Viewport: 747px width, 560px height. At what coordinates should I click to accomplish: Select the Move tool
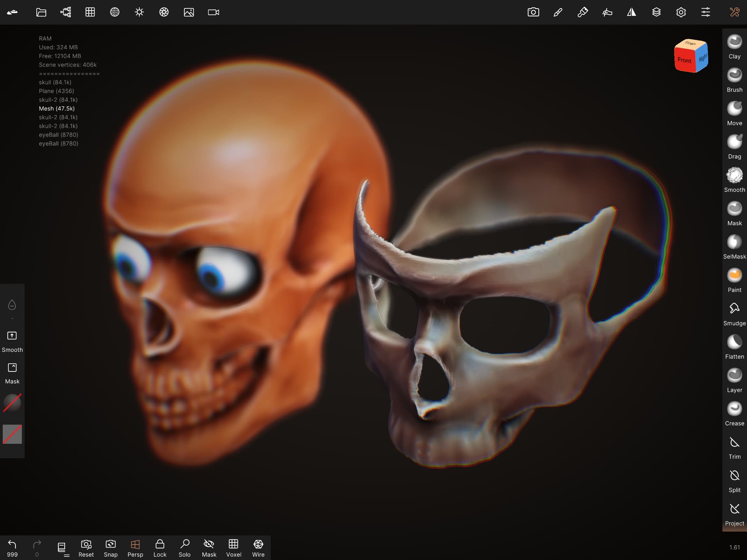[734, 113]
